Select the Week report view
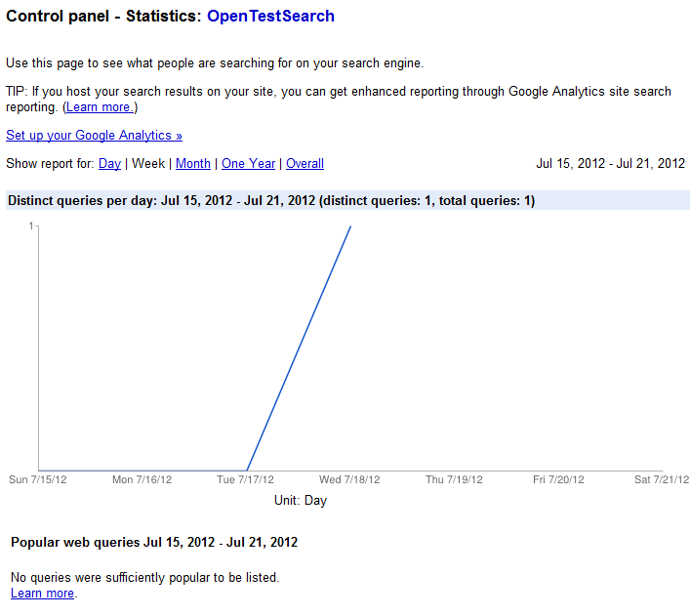 pyautogui.click(x=148, y=163)
